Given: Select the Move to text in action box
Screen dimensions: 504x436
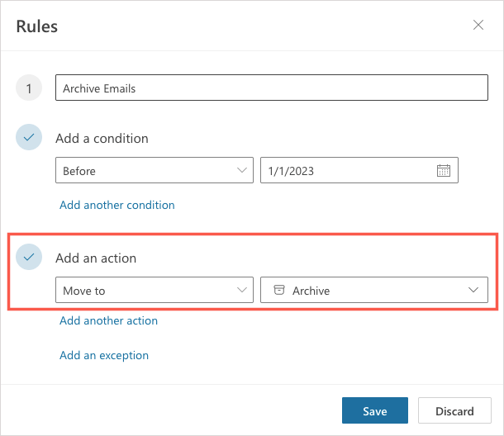Looking at the screenshot, I should [84, 290].
